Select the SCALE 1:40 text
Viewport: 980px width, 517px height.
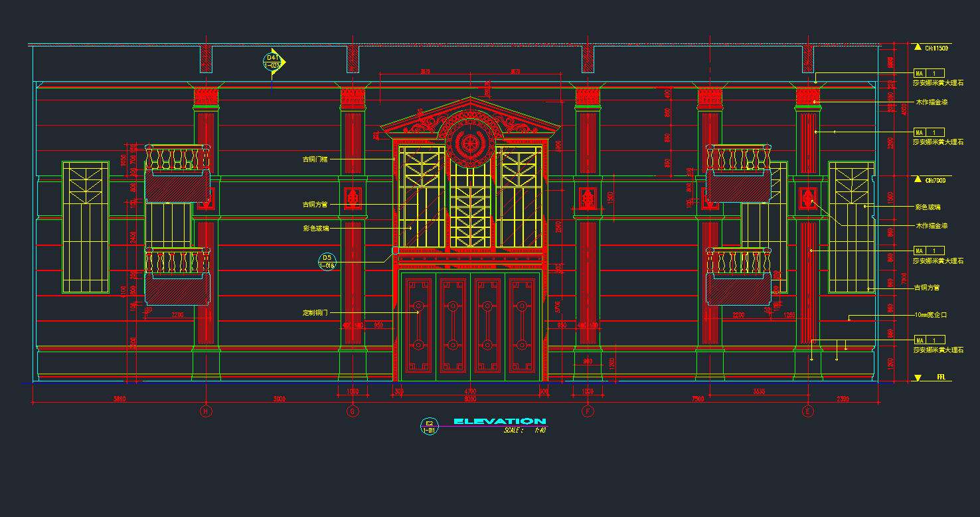coord(525,431)
